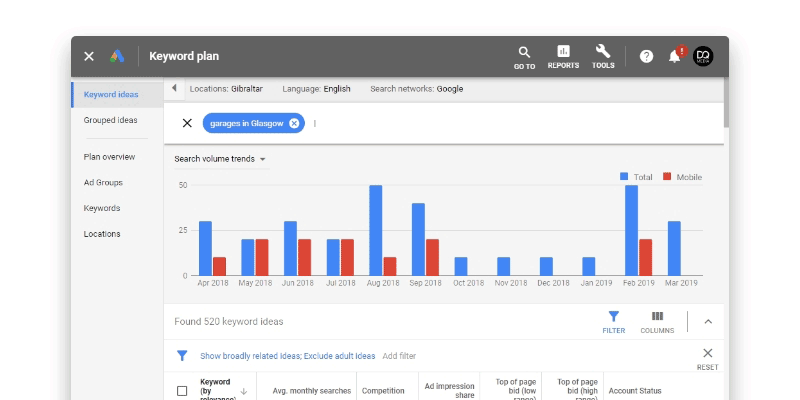Change Language: English setting

[x=316, y=89]
